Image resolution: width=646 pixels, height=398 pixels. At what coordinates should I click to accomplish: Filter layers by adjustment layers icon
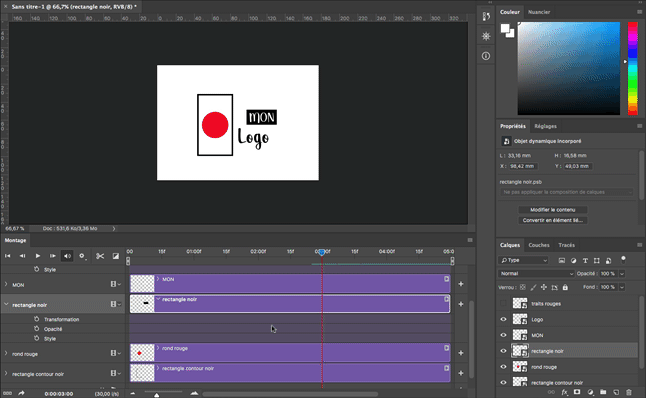(x=573, y=260)
